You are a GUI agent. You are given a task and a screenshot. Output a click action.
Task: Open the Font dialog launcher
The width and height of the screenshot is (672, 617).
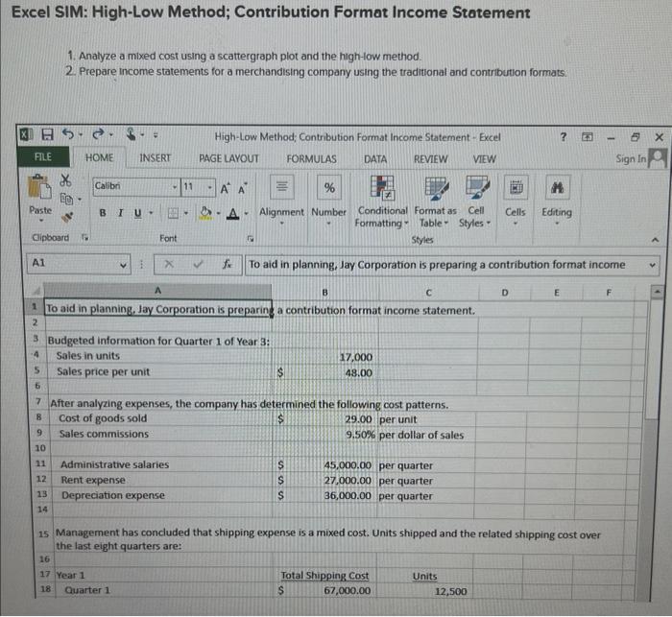(251, 239)
